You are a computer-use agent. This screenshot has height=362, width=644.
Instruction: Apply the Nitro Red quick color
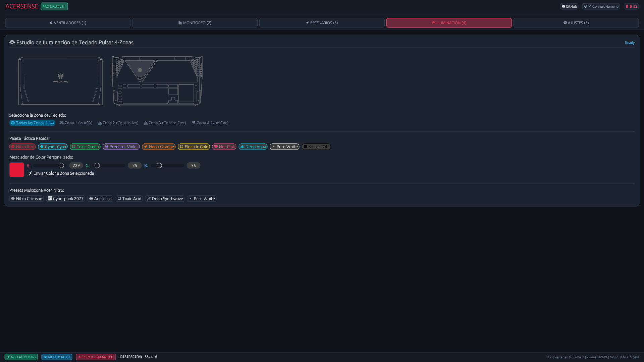click(x=22, y=147)
